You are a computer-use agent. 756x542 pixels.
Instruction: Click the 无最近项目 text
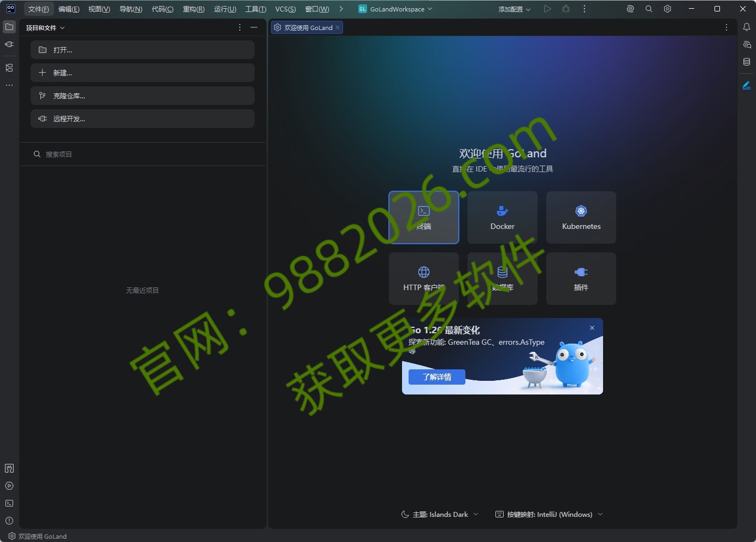143,290
